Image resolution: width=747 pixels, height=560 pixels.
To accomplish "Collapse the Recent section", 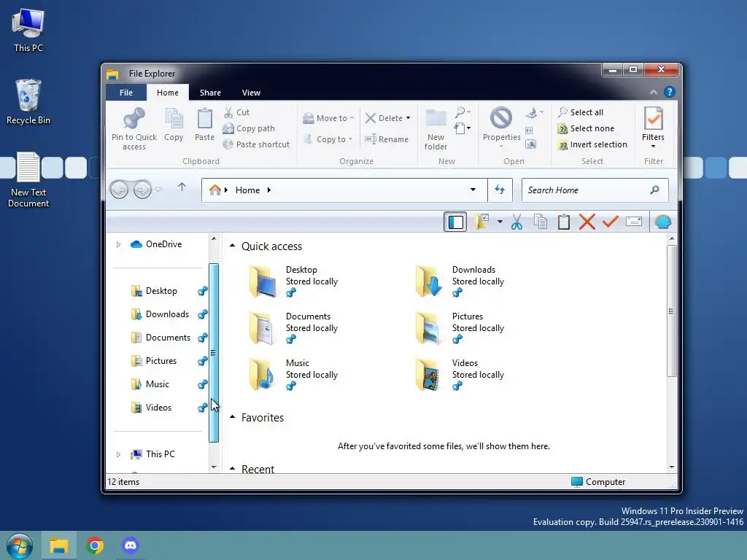I will pos(233,469).
